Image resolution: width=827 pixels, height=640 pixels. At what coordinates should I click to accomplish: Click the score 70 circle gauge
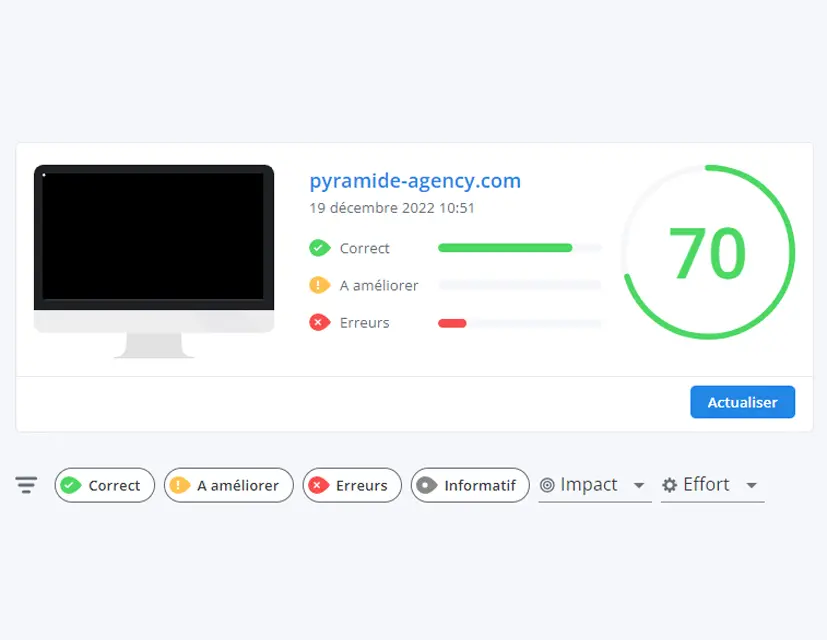point(708,252)
